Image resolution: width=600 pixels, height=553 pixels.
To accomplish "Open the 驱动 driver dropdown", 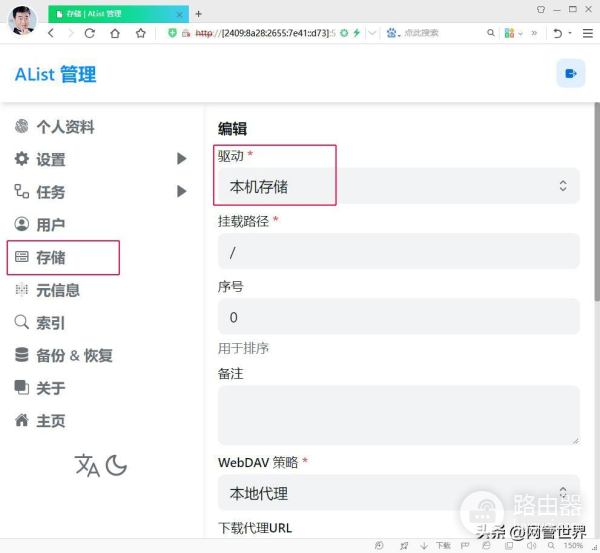I will [x=398, y=186].
